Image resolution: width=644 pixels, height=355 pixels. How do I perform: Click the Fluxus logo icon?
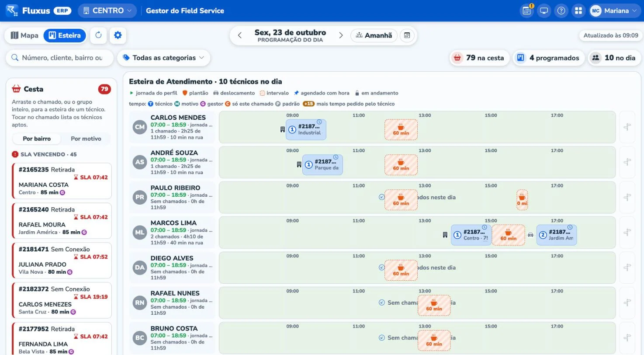(12, 10)
